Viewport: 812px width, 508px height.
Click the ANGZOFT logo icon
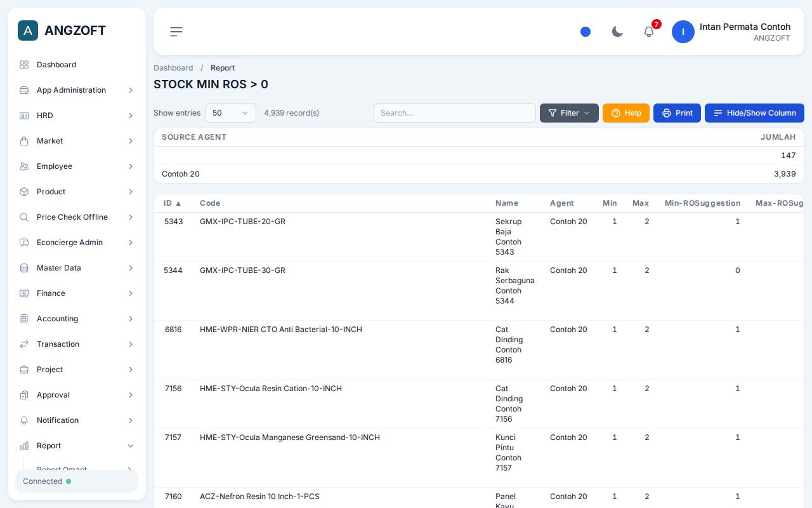pyautogui.click(x=28, y=30)
